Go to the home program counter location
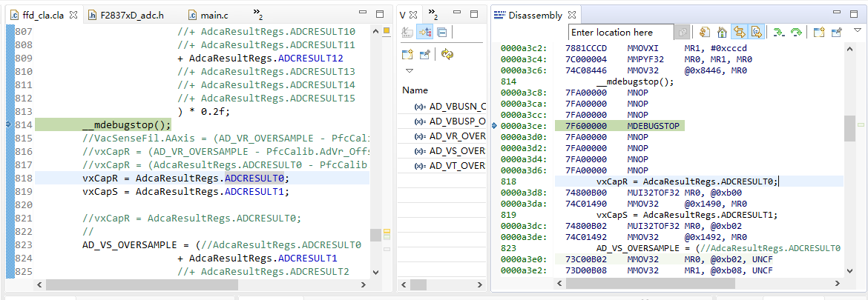 [722, 32]
